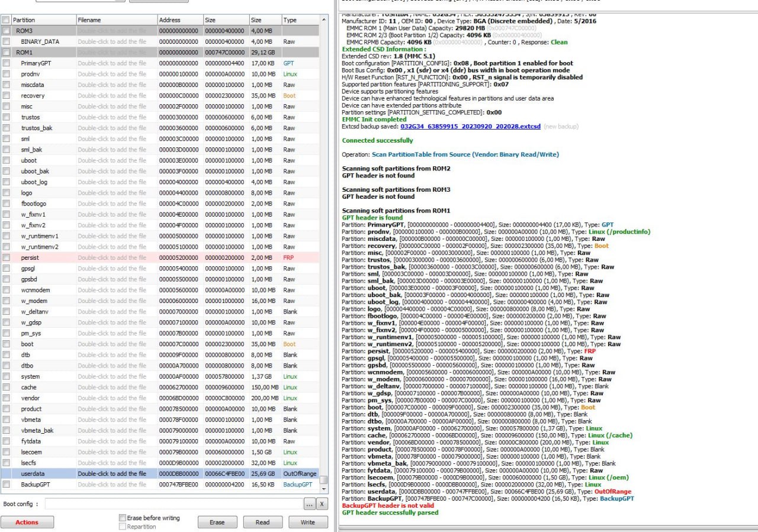The image size is (758, 532).
Task: Tick the BackupGPT partition checkbox
Action: coord(6,485)
